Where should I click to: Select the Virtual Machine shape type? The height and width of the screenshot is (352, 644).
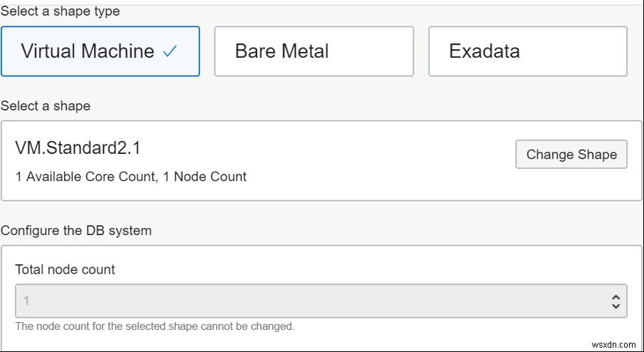tap(100, 51)
